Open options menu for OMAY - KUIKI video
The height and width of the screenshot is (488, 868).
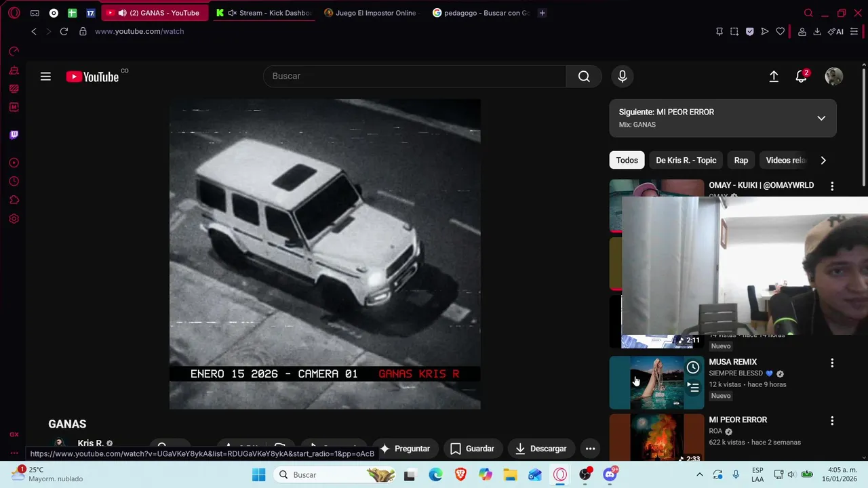click(832, 186)
